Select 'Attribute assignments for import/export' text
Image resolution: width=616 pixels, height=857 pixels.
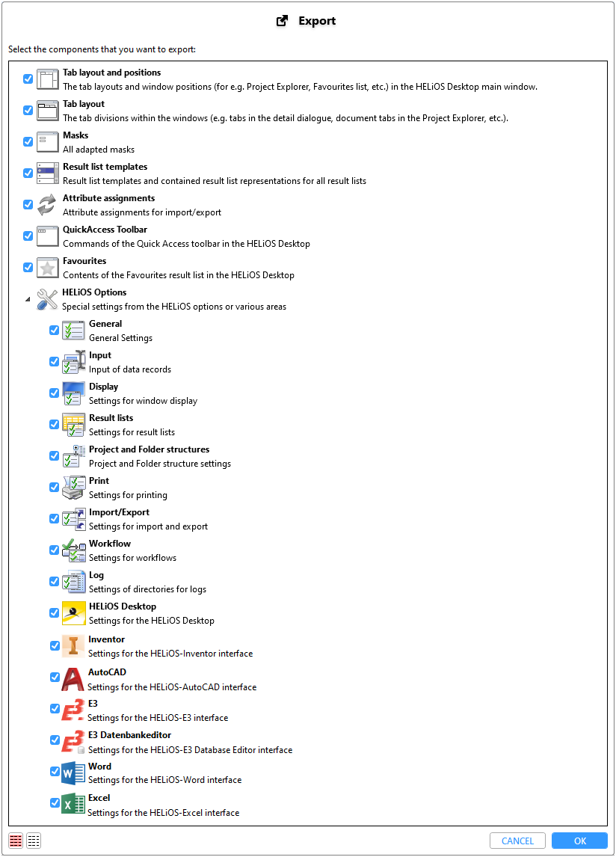pyautogui.click(x=142, y=212)
